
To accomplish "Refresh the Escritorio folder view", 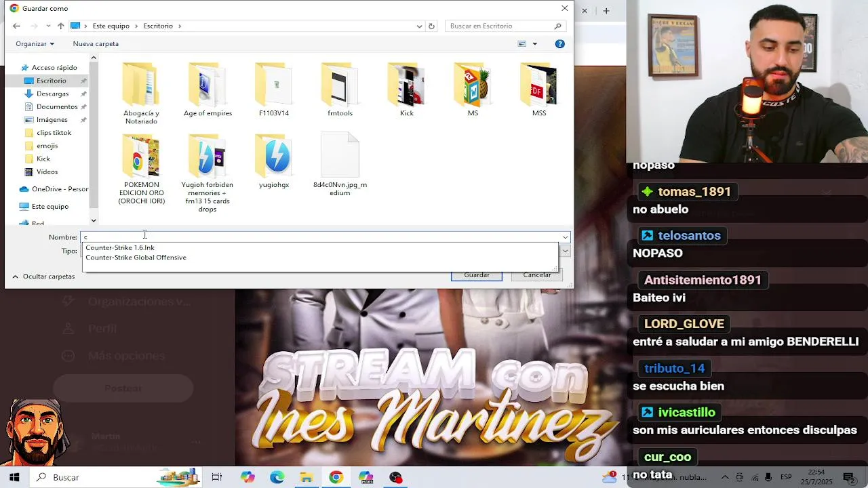I will (x=431, y=26).
